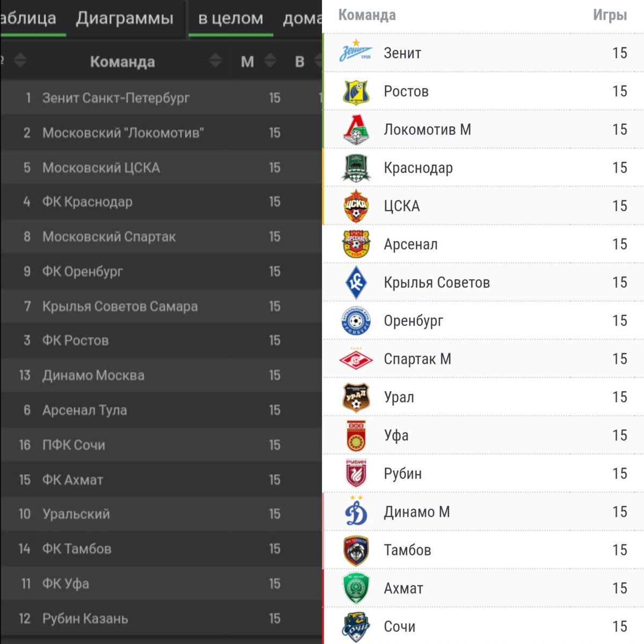Click the Lokomotiv M logo
This screenshot has width=644, height=644.
pos(356,130)
